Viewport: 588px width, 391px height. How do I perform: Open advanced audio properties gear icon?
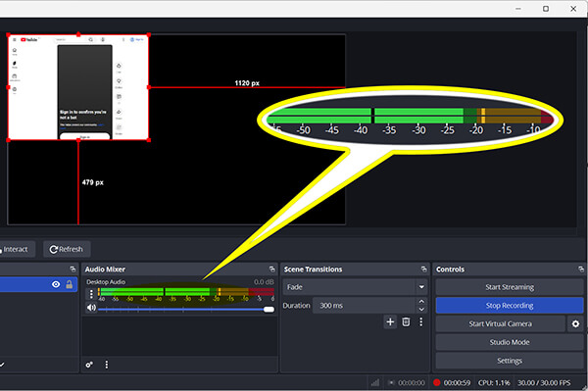(89, 365)
